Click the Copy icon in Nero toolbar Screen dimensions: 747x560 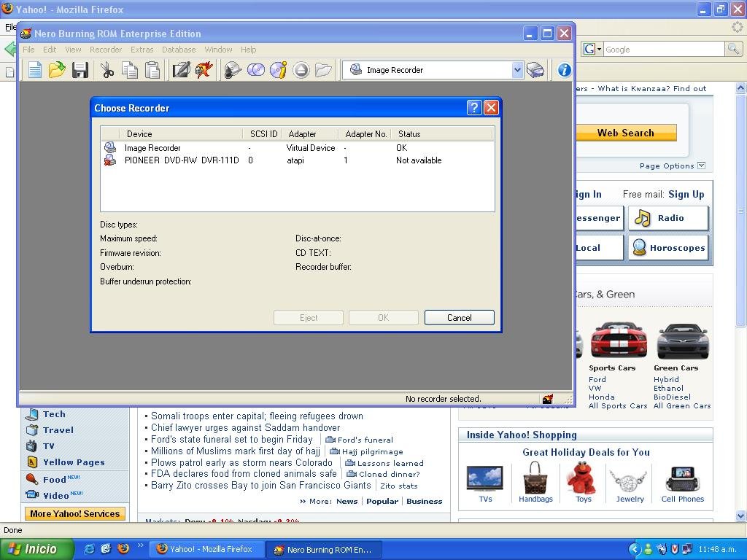[x=130, y=70]
